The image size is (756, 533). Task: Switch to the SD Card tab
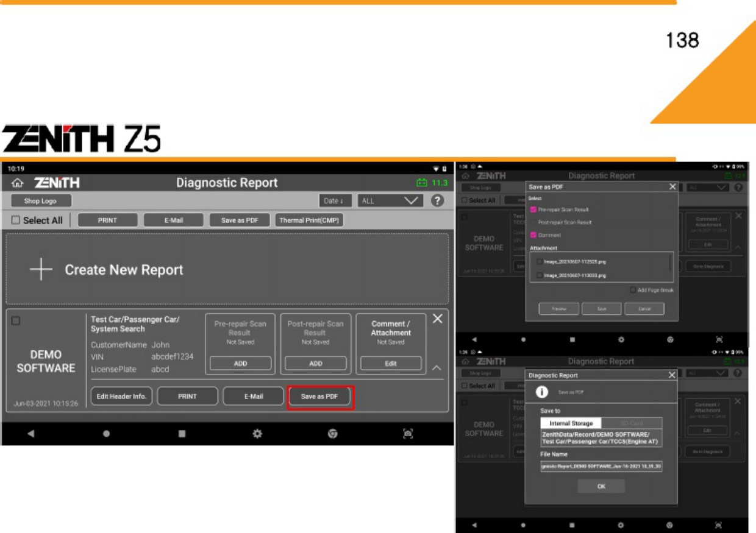click(x=632, y=423)
